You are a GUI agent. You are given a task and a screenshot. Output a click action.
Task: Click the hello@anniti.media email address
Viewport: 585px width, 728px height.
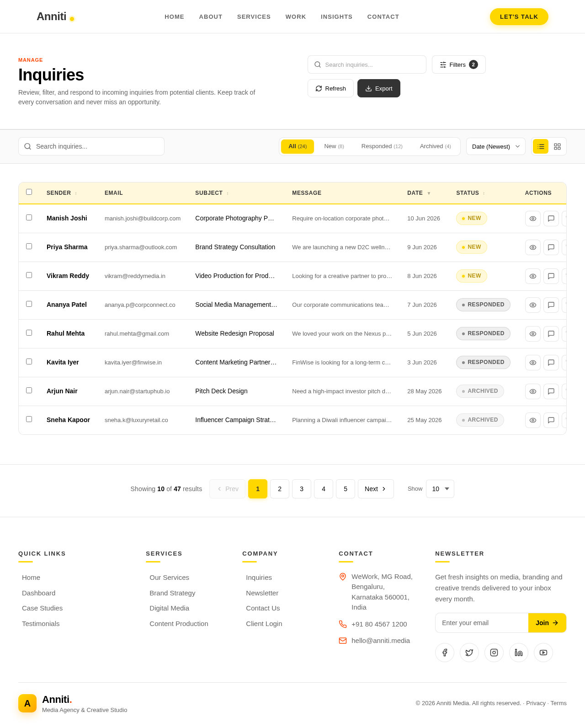[381, 641]
